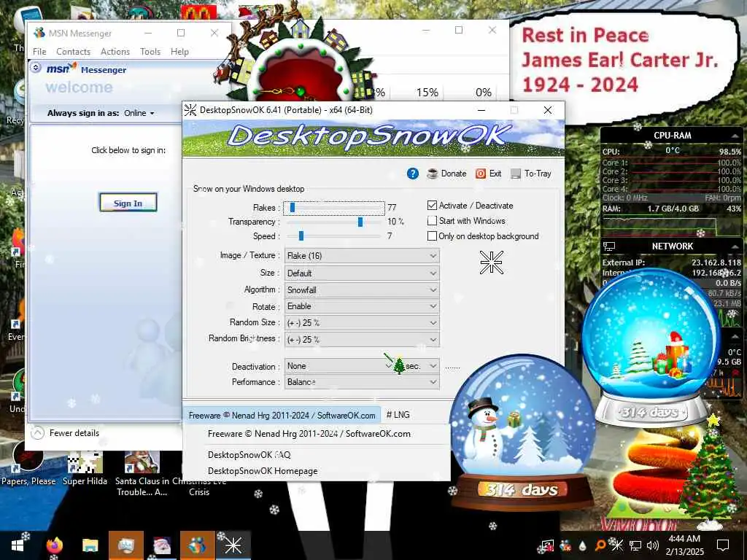The height and width of the screenshot is (560, 747).
Task: Open the Super Hilda desktop shortcut
Action: (85, 469)
